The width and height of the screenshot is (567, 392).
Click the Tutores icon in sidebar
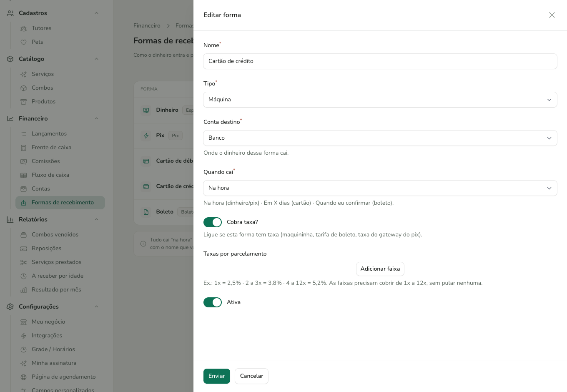pos(24,28)
